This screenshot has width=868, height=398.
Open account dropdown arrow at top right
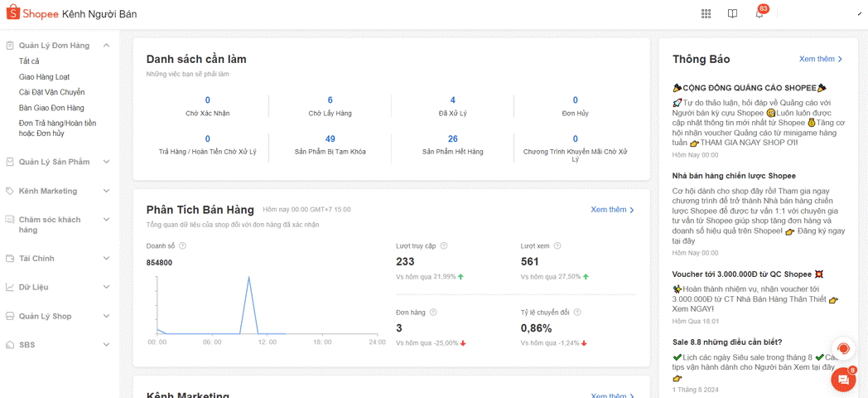point(858,14)
